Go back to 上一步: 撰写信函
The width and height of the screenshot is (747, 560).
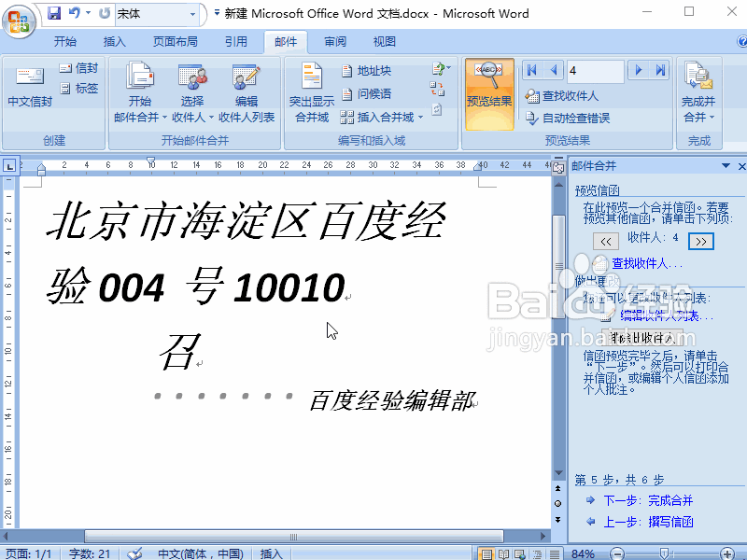[648, 522]
